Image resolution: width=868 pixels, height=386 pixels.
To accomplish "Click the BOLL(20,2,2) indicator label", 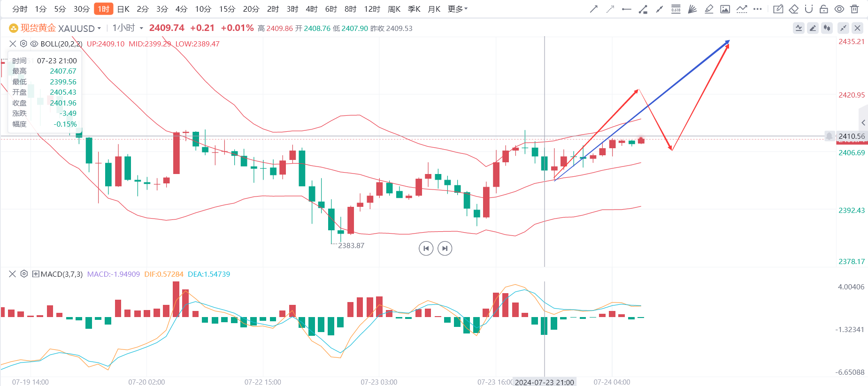I will click(x=61, y=44).
